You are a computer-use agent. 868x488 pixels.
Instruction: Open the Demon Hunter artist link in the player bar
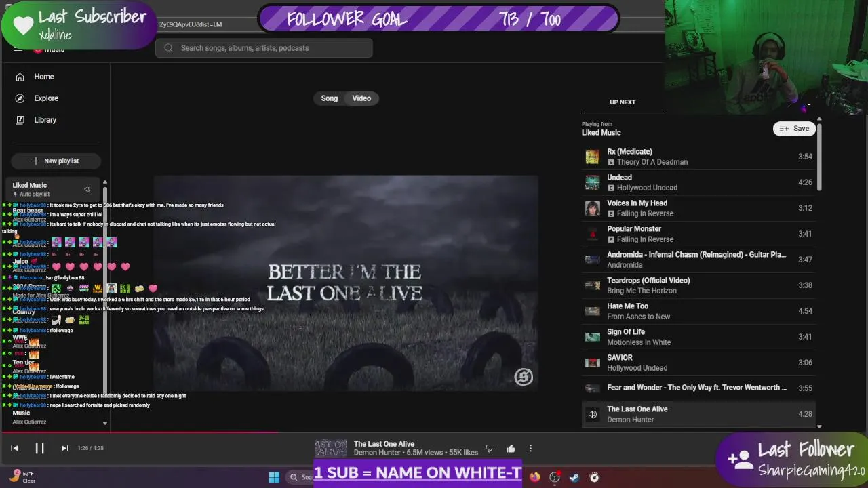pos(378,453)
